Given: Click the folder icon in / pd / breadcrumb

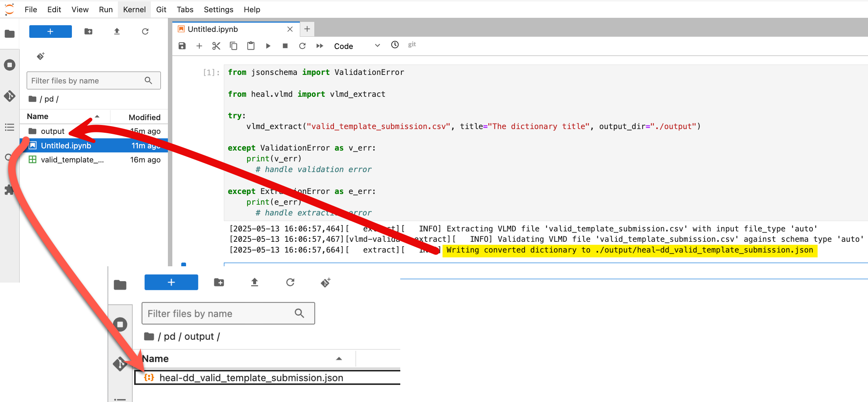Looking at the screenshot, I should click(33, 99).
